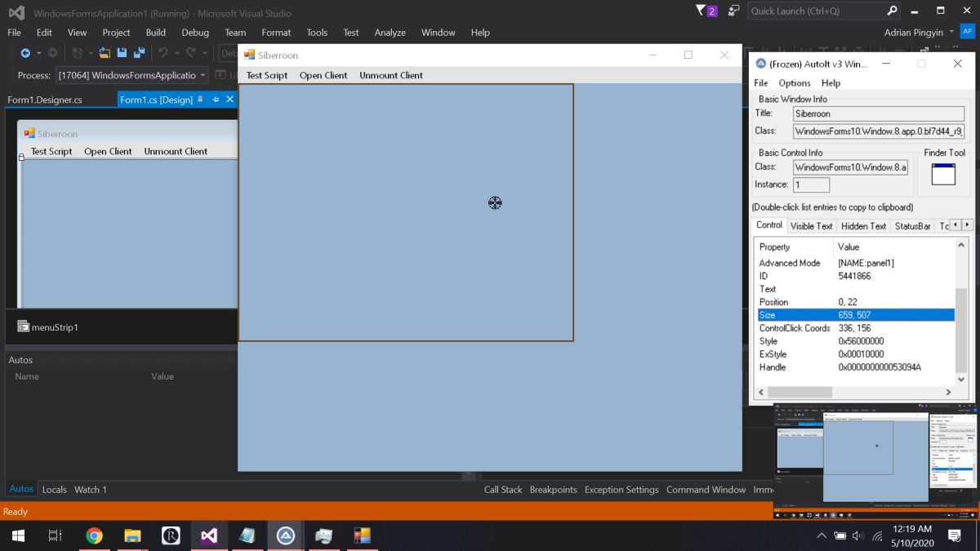This screenshot has height=551, width=980.
Task: Open the notifications flag icon in title bar
Action: tap(706, 11)
